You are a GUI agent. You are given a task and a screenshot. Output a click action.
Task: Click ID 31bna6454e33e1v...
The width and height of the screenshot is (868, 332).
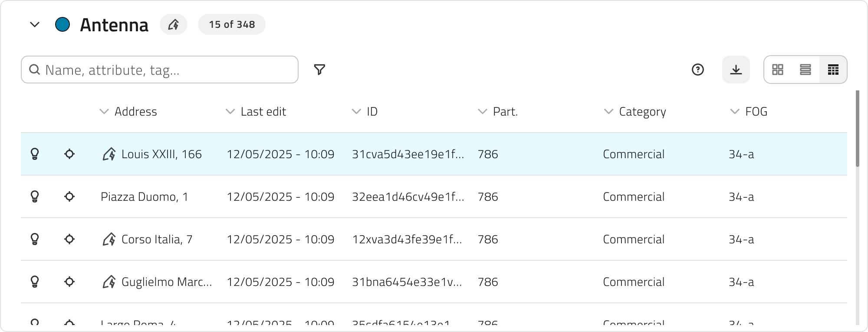pos(407,282)
